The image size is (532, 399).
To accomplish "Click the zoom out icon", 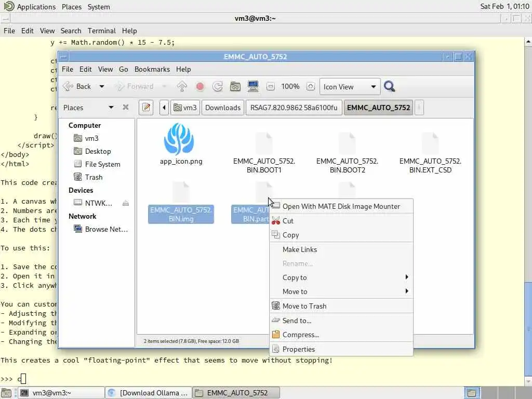I will [270, 87].
